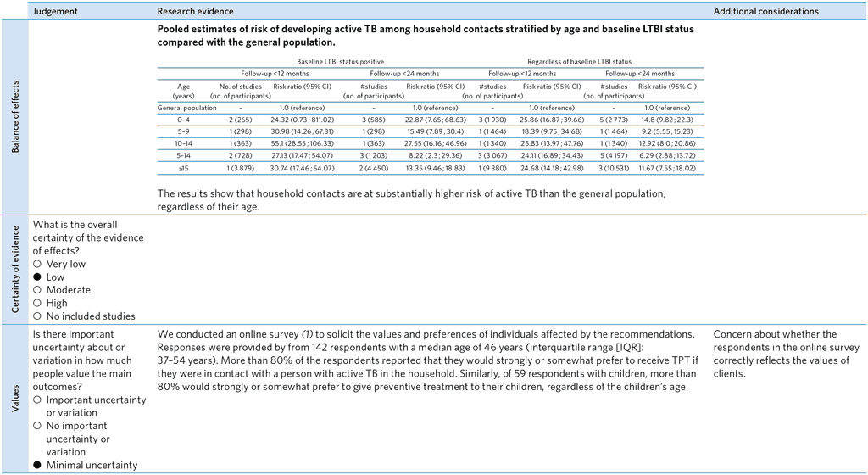This screenshot has height=475, width=868.
Task: Choose the High certainty option
Action: pos(50,303)
